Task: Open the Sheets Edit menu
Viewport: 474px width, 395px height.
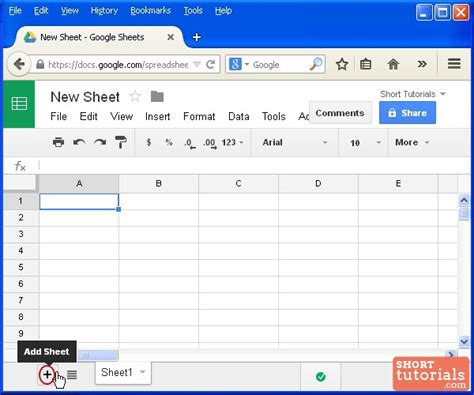Action: (88, 116)
